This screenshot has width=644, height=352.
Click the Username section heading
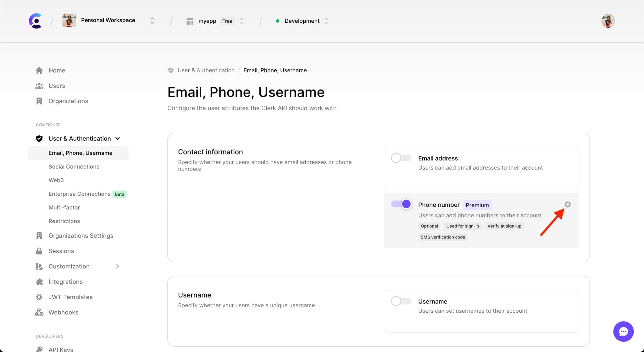click(x=194, y=295)
